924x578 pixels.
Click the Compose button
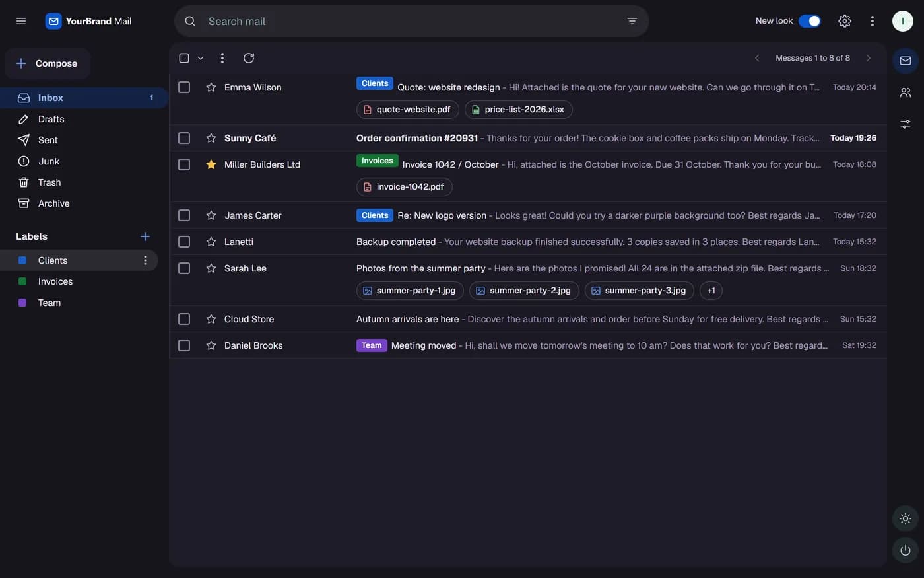pos(48,63)
